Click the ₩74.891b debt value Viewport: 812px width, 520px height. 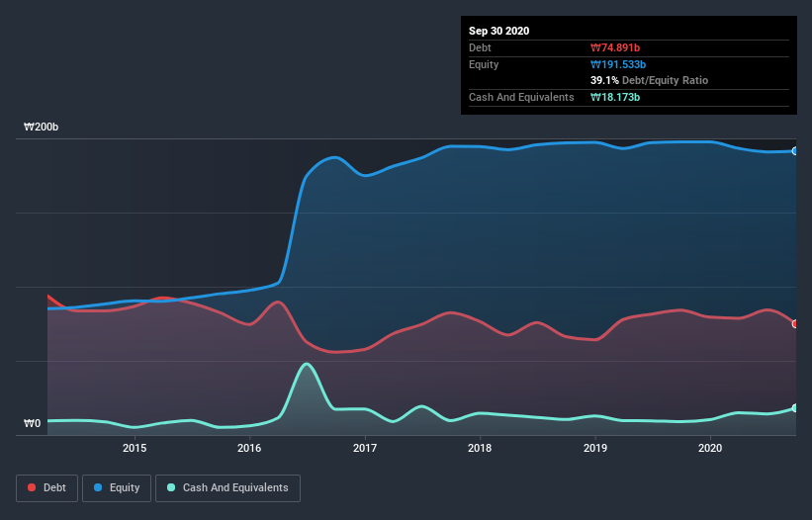[615, 47]
